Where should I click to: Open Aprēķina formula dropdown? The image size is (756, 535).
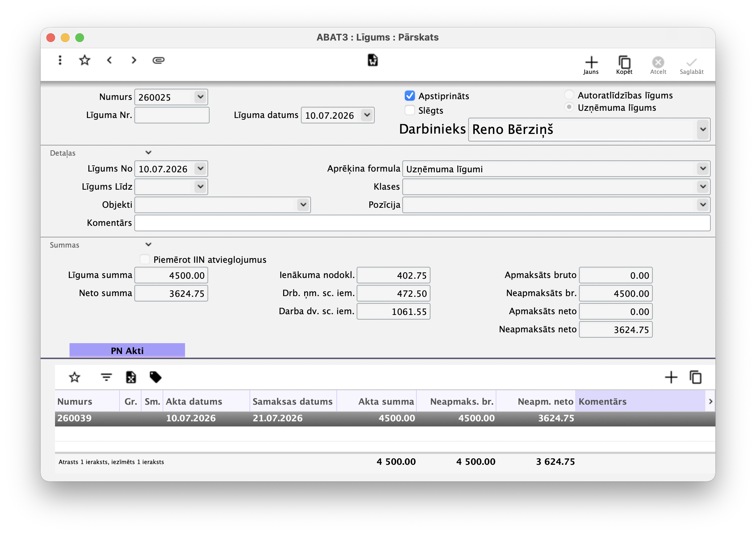[703, 169]
